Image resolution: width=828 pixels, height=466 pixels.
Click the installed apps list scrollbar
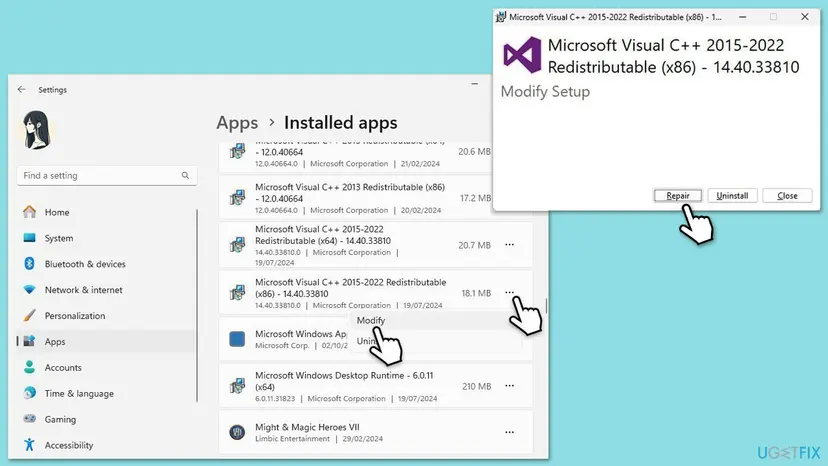point(546,306)
